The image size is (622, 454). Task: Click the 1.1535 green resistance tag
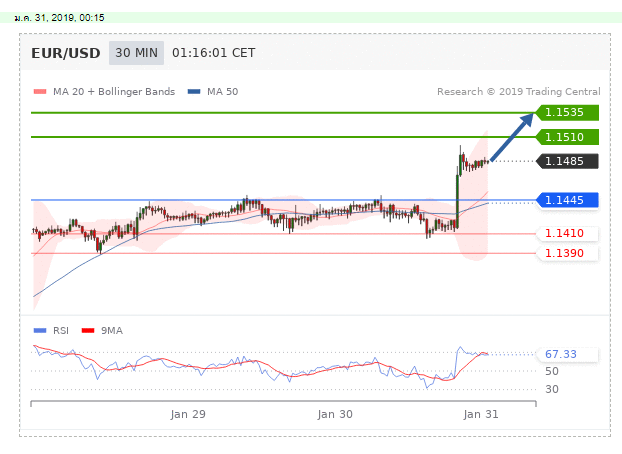(x=567, y=113)
